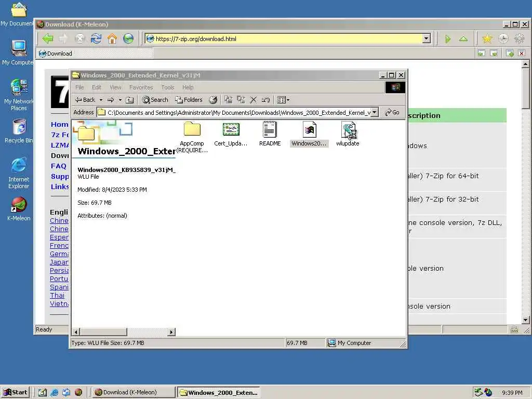Click the FAQ link on 7-Zip page
The width and height of the screenshot is (532, 399).
[x=58, y=166]
